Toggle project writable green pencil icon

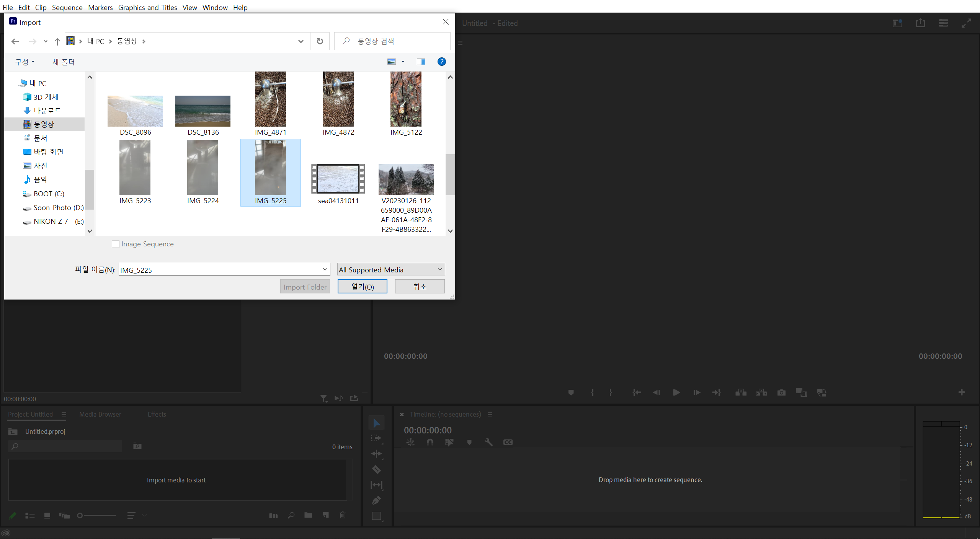tap(12, 516)
